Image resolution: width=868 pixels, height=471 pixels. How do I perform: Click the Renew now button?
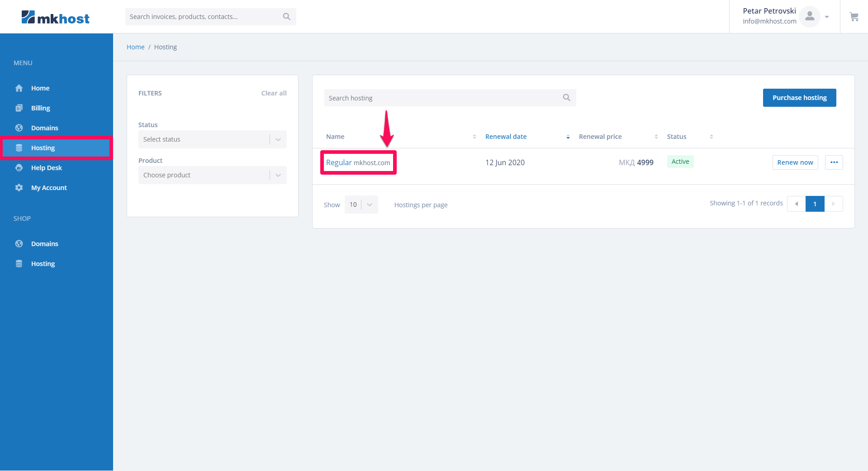(x=795, y=162)
